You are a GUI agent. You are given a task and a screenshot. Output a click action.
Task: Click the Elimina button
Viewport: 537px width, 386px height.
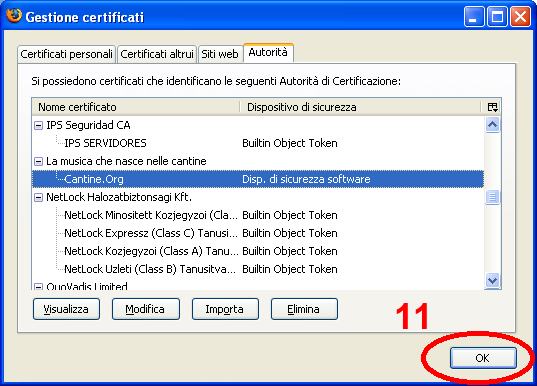304,309
